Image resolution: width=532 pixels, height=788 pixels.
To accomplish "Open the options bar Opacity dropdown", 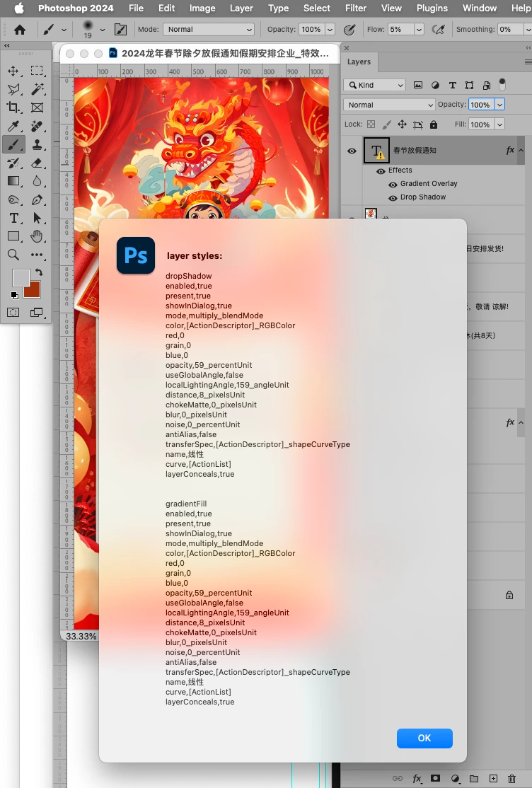I will click(x=330, y=30).
